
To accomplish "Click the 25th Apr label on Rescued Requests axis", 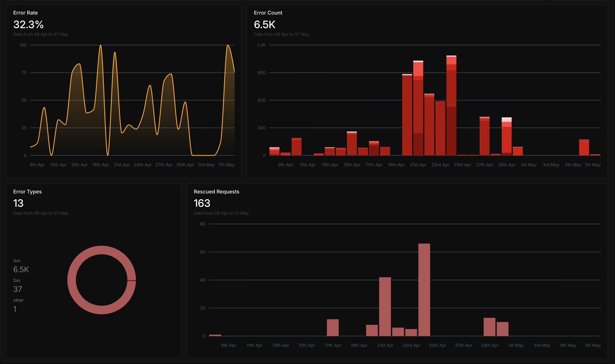I will [438, 345].
